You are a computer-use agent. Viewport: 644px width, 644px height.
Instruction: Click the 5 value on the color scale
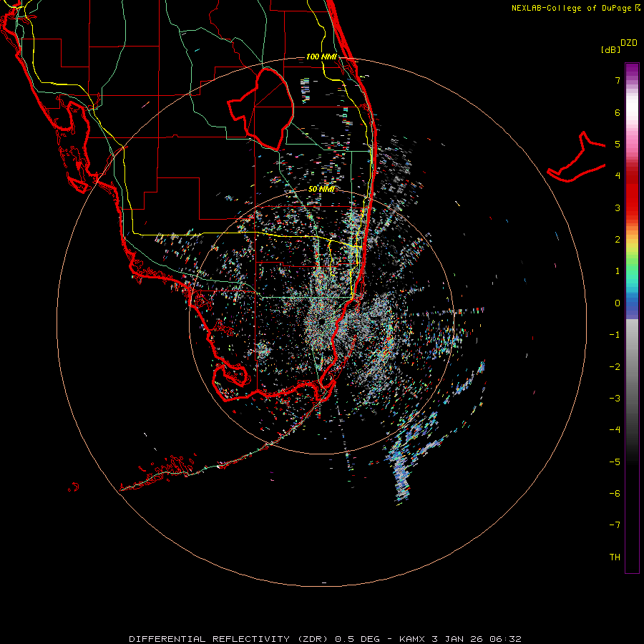tap(618, 144)
